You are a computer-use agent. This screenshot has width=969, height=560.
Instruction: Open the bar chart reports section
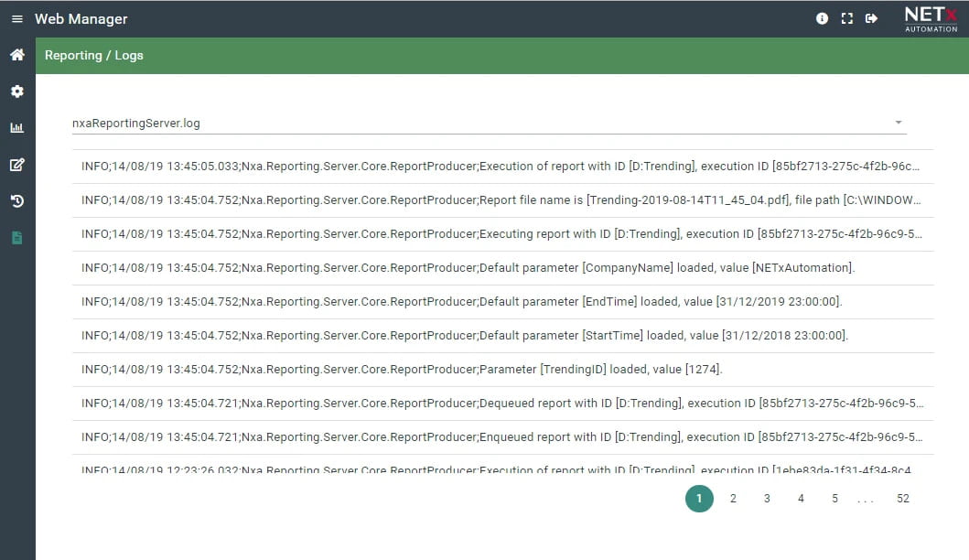[x=17, y=128]
